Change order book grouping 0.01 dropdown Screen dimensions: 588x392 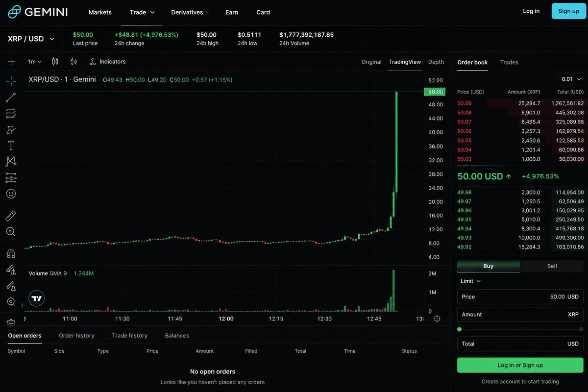pos(571,79)
